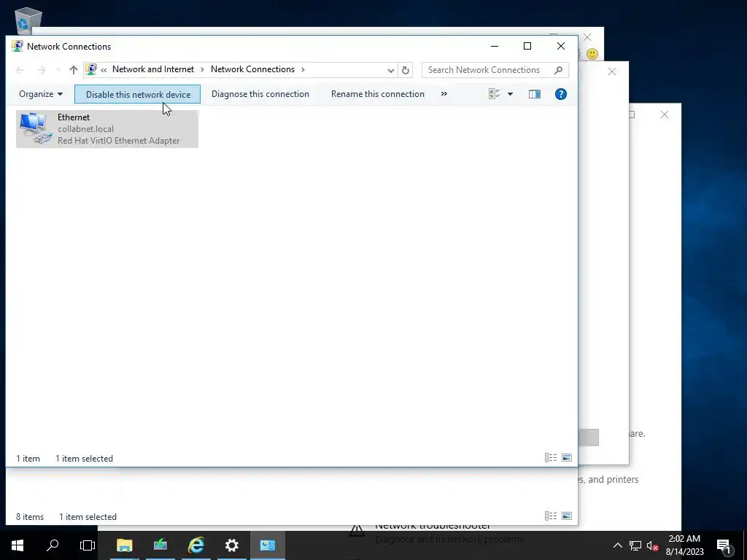Show hidden system tray icons
Screen dimensions: 747x560
point(617,545)
